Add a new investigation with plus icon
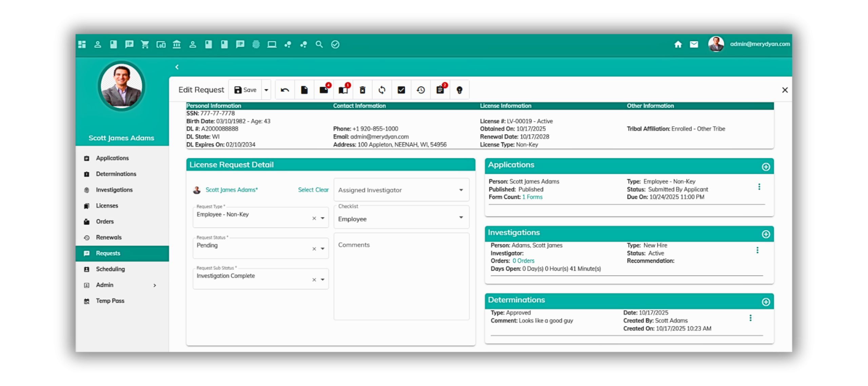Screen dimensions: 868x386 click(766, 234)
